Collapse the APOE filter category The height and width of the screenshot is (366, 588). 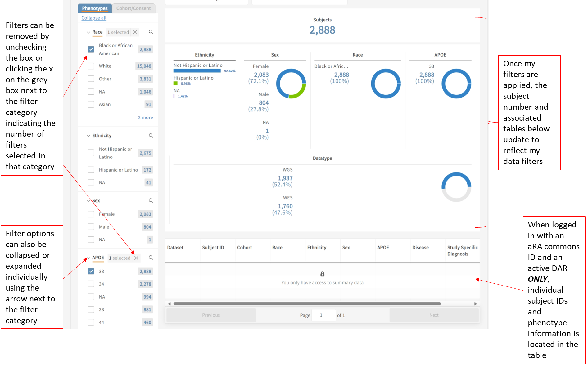click(88, 258)
